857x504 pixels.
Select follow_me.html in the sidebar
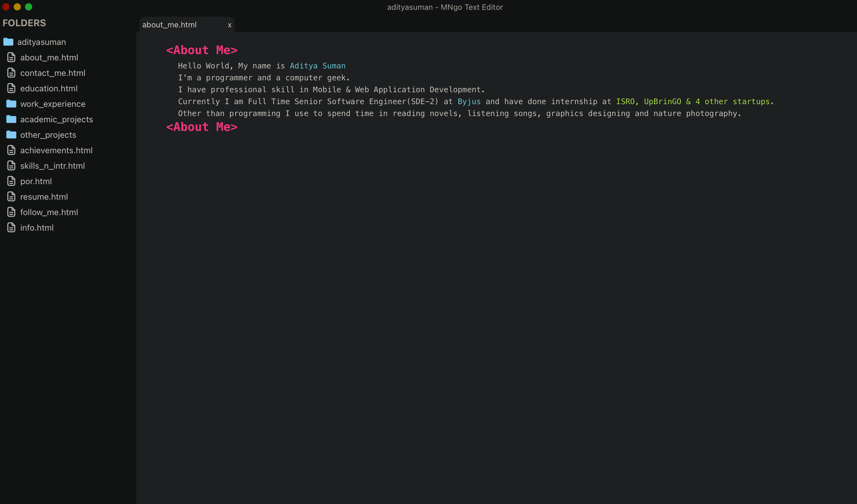(49, 212)
